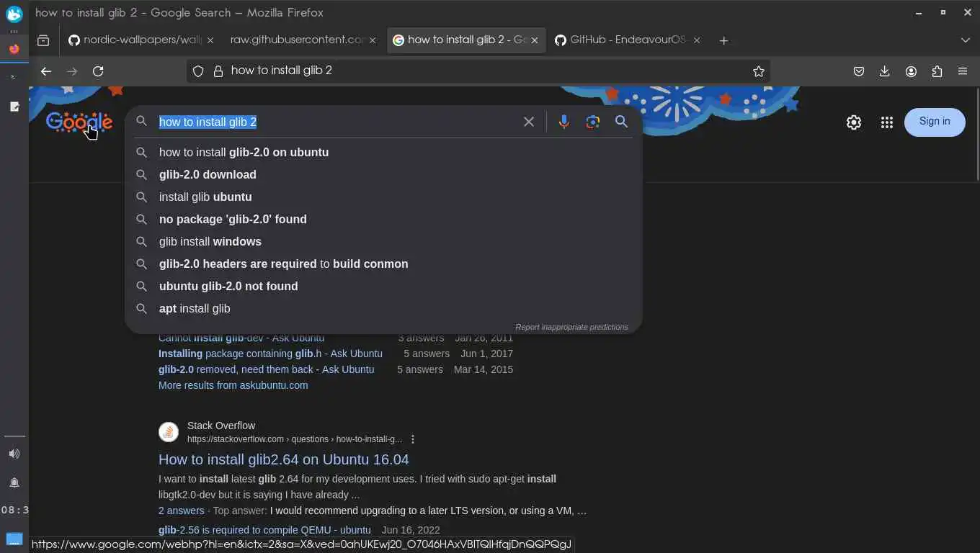This screenshot has height=553, width=980.
Task: Open tracking protection shield icon
Action: coord(198,71)
